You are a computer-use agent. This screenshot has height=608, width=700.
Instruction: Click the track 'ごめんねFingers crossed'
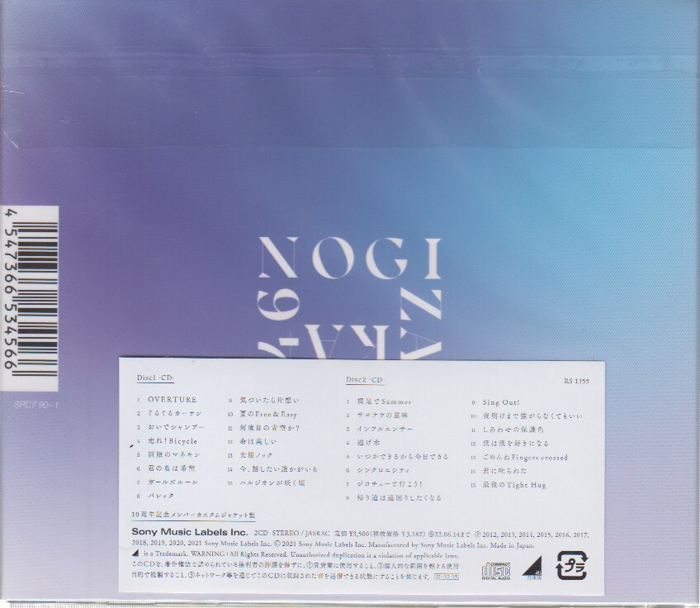point(525,458)
